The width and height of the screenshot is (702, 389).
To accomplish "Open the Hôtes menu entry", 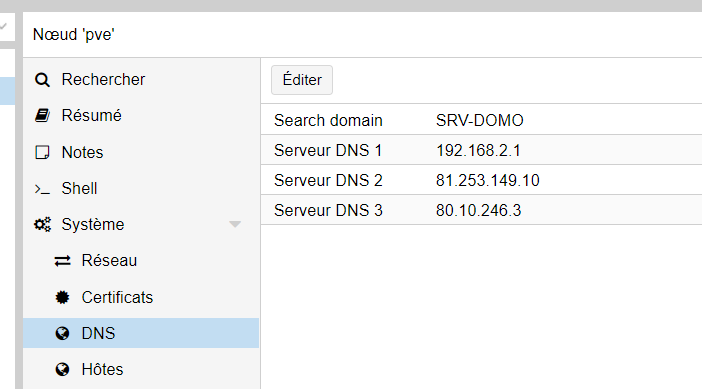I will (141, 369).
